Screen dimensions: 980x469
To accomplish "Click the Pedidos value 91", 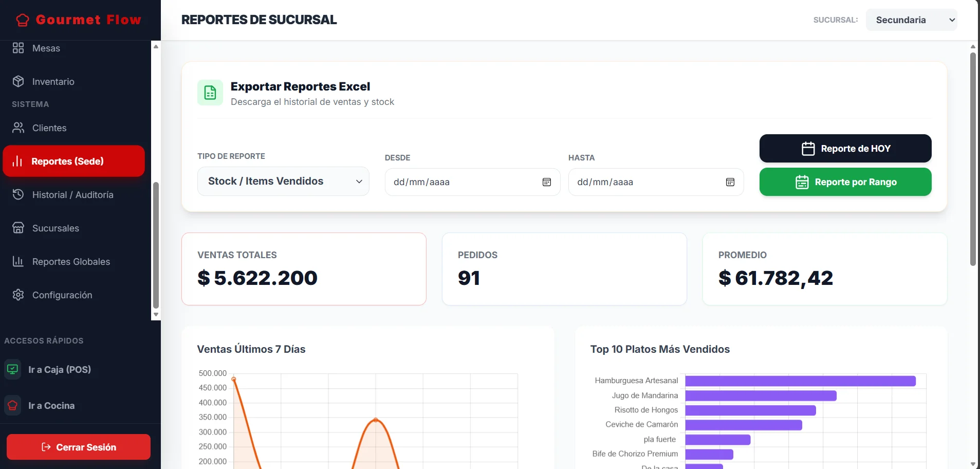I will click(469, 278).
